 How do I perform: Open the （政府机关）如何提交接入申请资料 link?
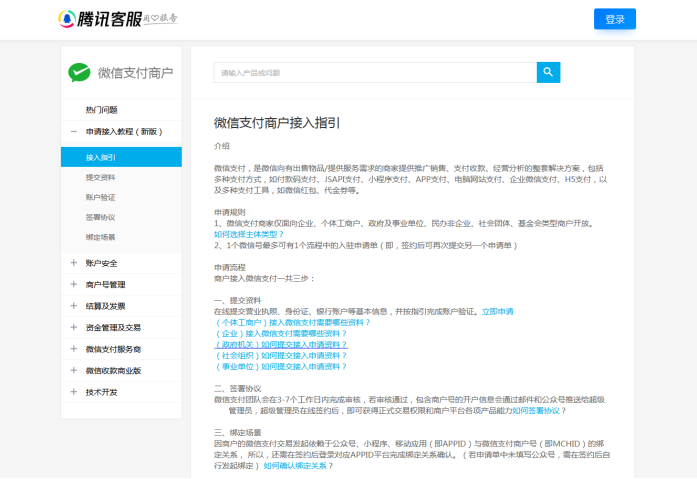point(280,345)
